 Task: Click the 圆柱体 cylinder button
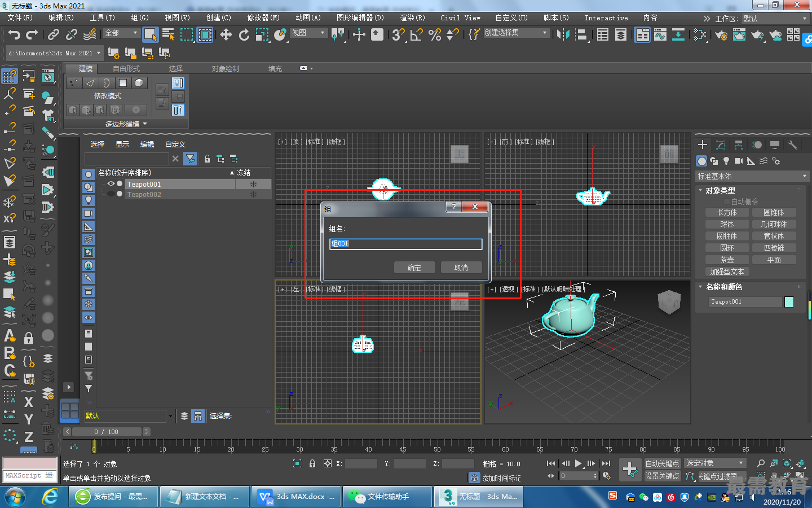[727, 236]
